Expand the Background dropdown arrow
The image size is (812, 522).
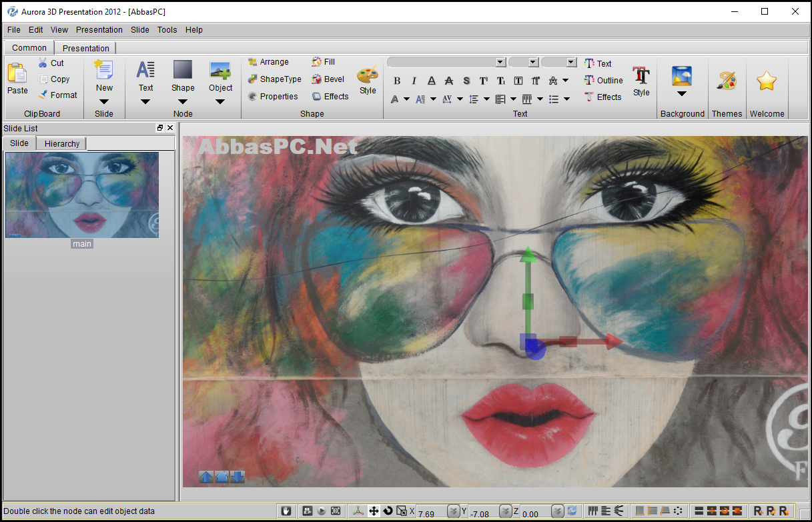pos(682,95)
